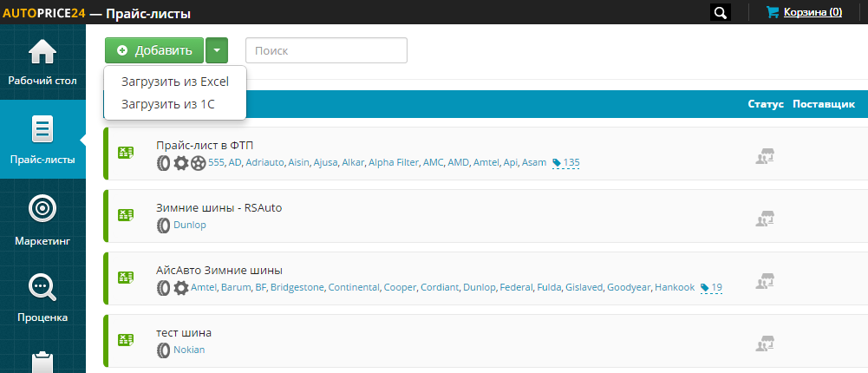The image size is (868, 373).
Task: Click supplier status icon for АйсАвто Зимние шины
Action: point(765,281)
